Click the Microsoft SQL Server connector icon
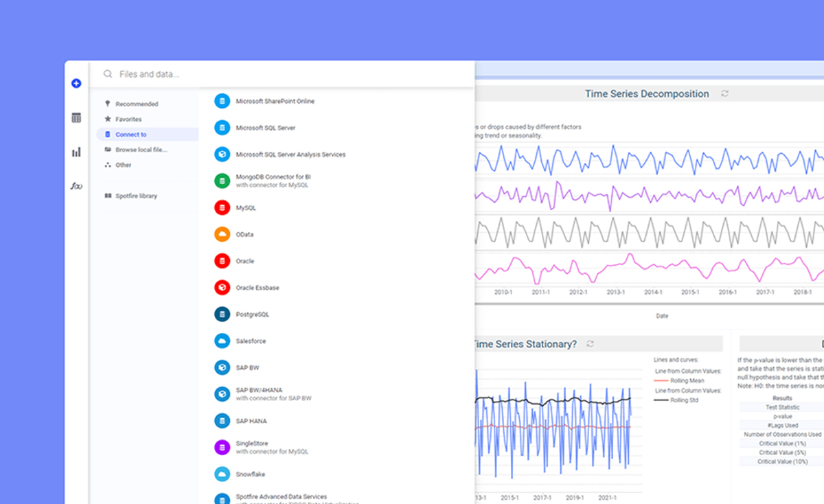 [221, 128]
